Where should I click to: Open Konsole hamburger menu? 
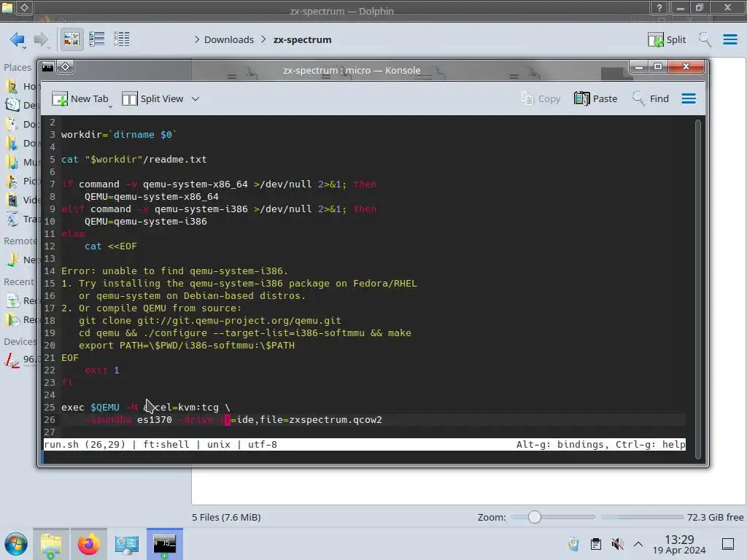pyautogui.click(x=689, y=98)
